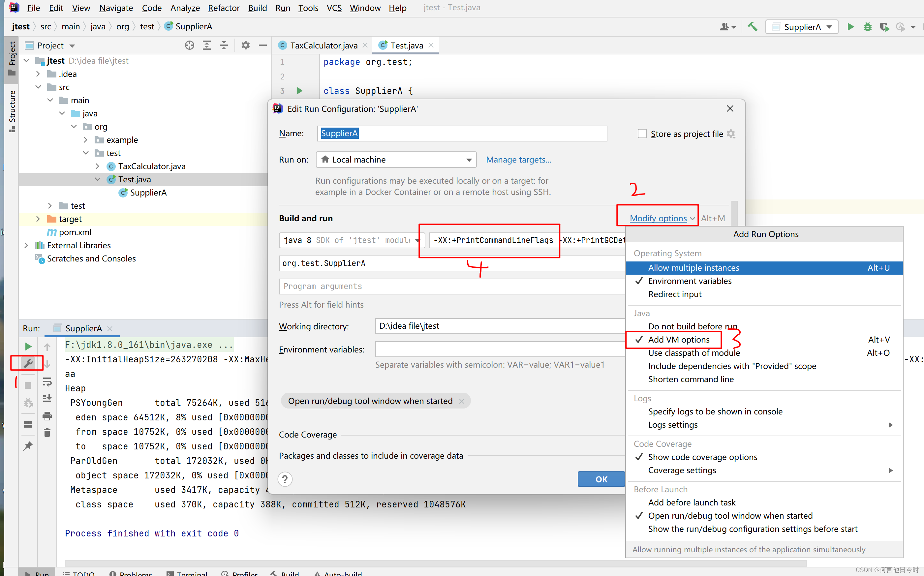Click the green Run button in toolbar

(850, 27)
